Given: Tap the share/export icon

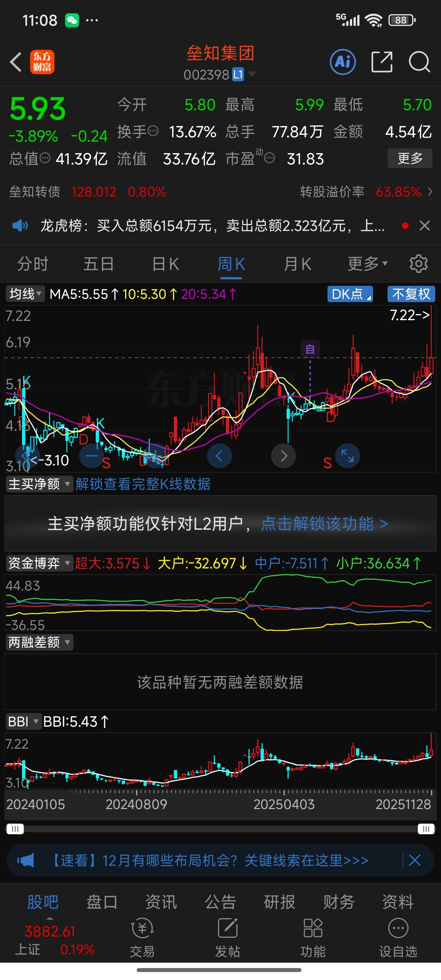Looking at the screenshot, I should (x=382, y=62).
